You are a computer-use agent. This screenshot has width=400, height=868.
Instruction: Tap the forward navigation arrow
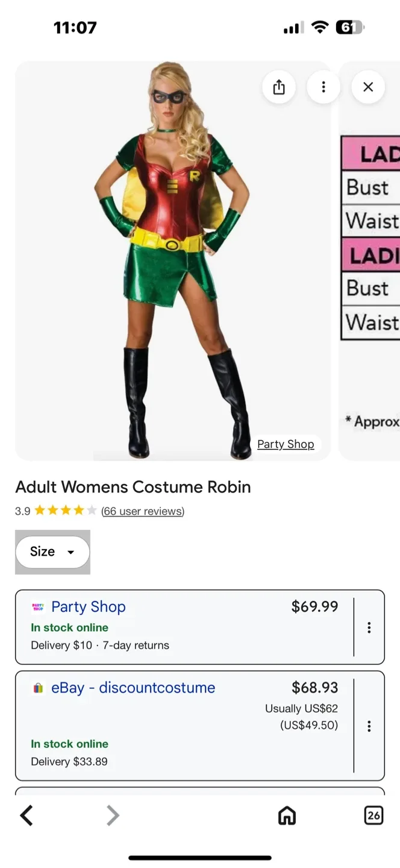coord(113,816)
